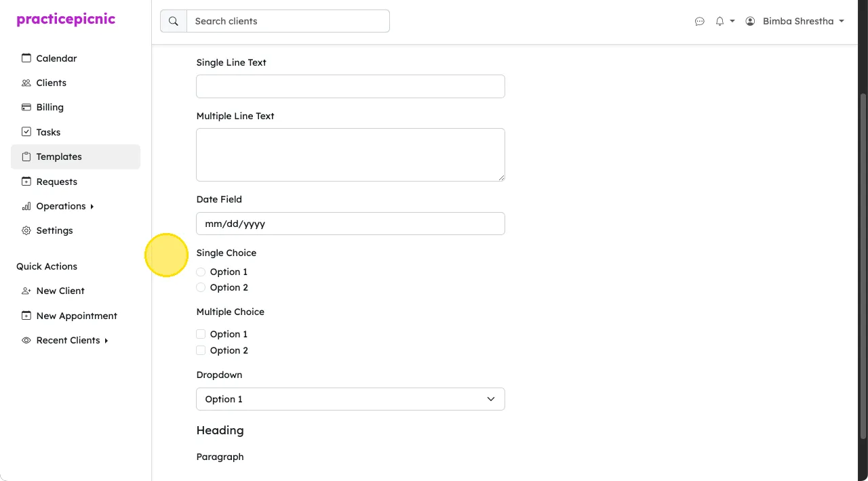
Task: Open the notifications bell icon
Action: click(720, 21)
